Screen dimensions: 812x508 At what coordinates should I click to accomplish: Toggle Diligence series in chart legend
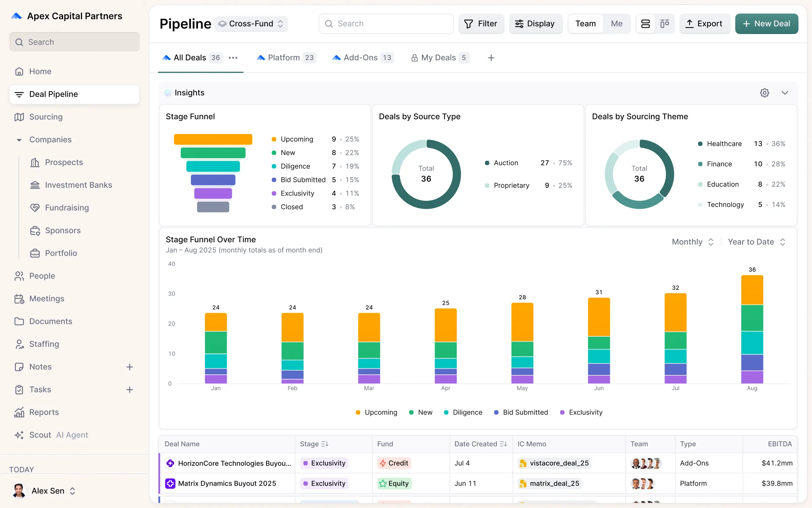[463, 412]
